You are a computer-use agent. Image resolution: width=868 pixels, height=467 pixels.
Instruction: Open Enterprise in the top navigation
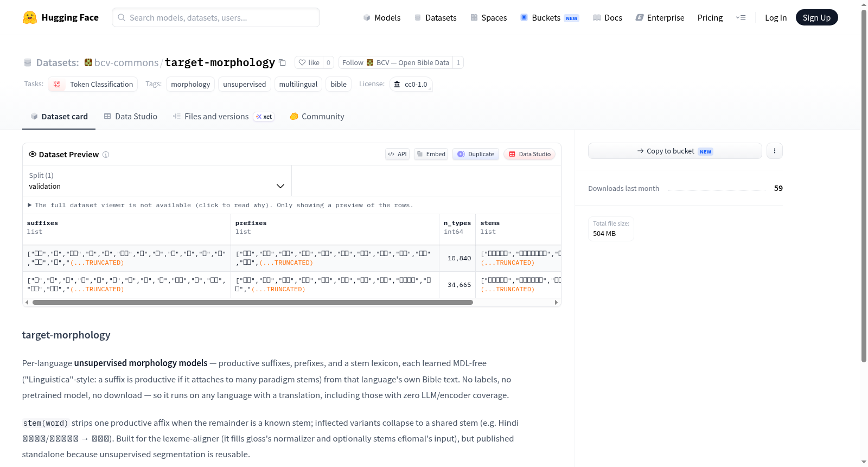pyautogui.click(x=660, y=17)
